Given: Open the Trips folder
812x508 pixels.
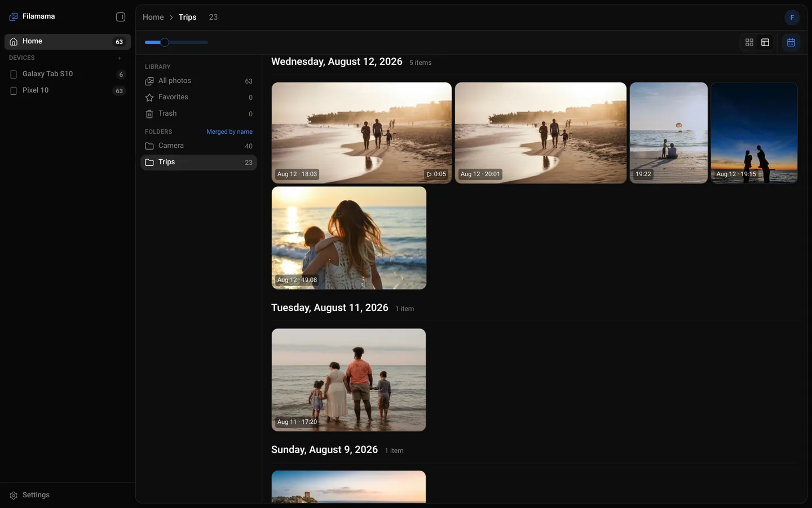Looking at the screenshot, I should (198, 163).
